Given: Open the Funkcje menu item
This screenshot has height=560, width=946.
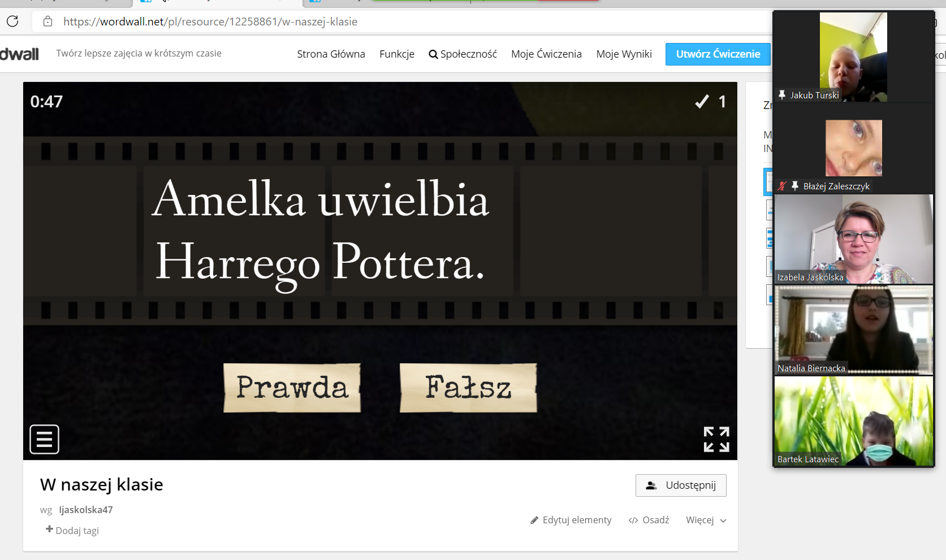Looking at the screenshot, I should click(x=397, y=54).
